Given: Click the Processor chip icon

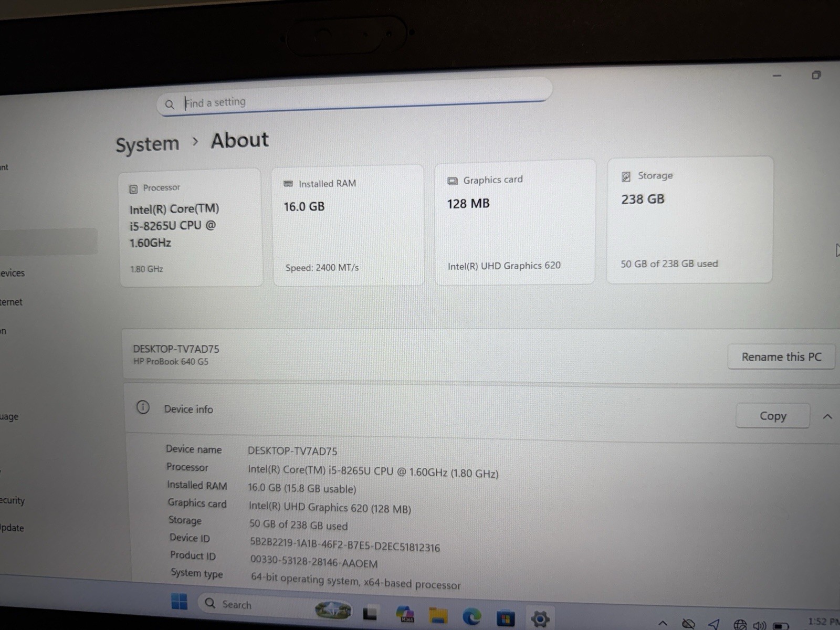Looking at the screenshot, I should click(133, 189).
